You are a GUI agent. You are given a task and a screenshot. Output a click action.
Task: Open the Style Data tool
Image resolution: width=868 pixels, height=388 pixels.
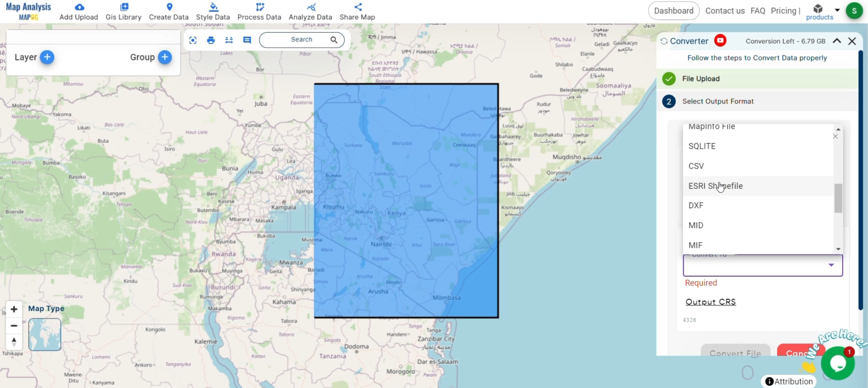pos(213,11)
